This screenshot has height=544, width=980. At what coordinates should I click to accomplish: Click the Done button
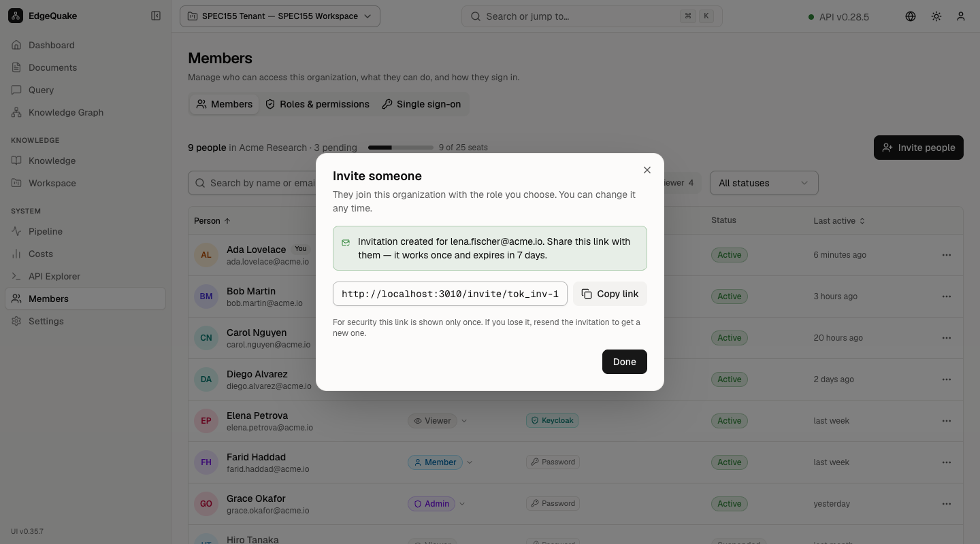[x=624, y=362]
